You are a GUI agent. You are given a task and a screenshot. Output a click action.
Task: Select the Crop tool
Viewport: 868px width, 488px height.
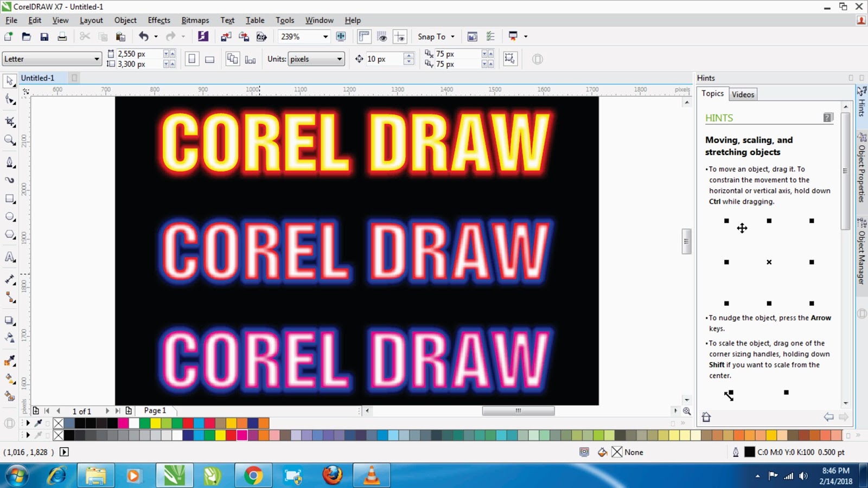[10, 121]
